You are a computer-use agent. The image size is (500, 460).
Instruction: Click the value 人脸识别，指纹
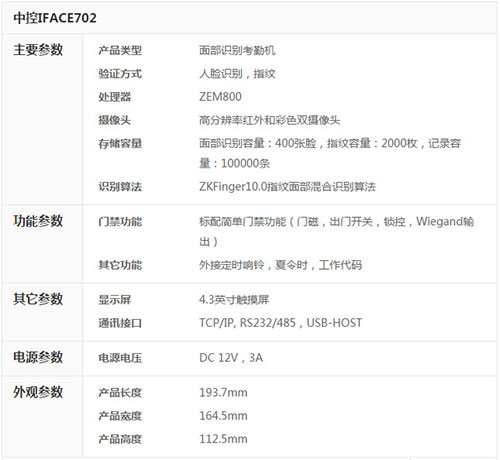(x=237, y=74)
